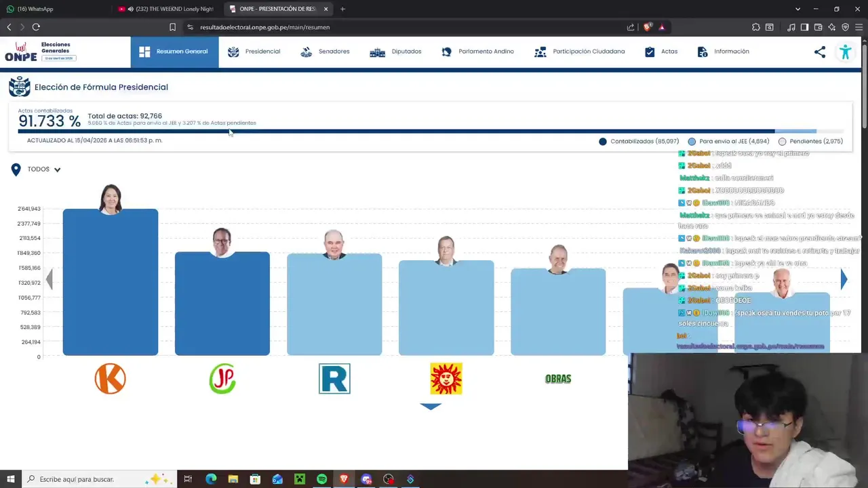
Task: Click the Total de actas: 92,766 text
Action: pyautogui.click(x=125, y=116)
